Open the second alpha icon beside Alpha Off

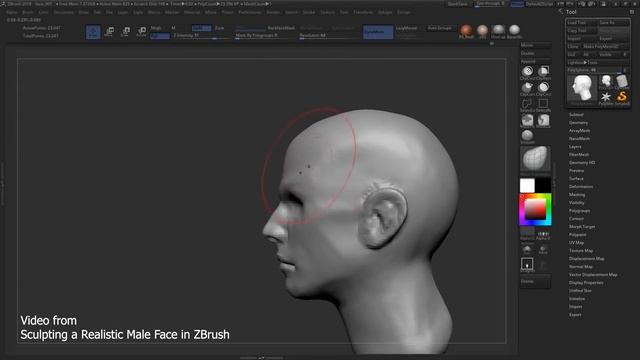(543, 234)
